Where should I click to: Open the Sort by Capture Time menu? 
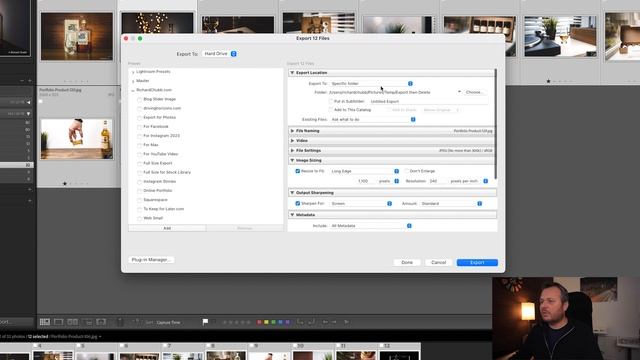pyautogui.click(x=168, y=322)
